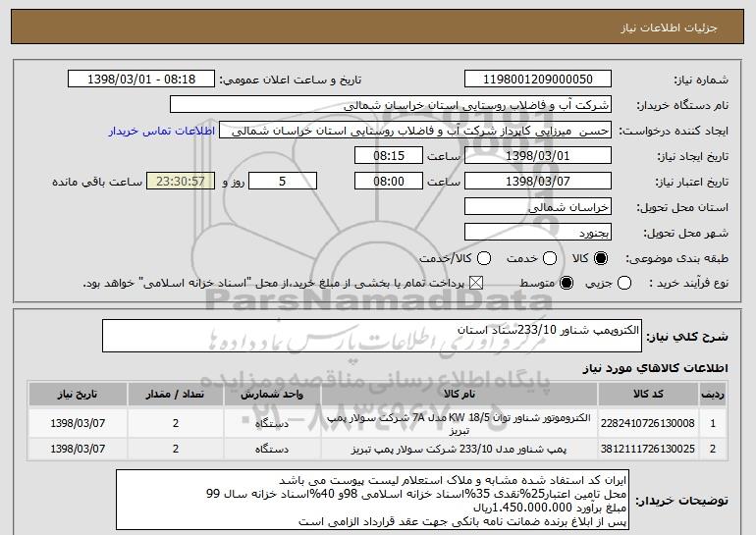This screenshot has height=535, width=756.
Task: Choose the جزیی purchase process radio
Action: click(x=623, y=283)
